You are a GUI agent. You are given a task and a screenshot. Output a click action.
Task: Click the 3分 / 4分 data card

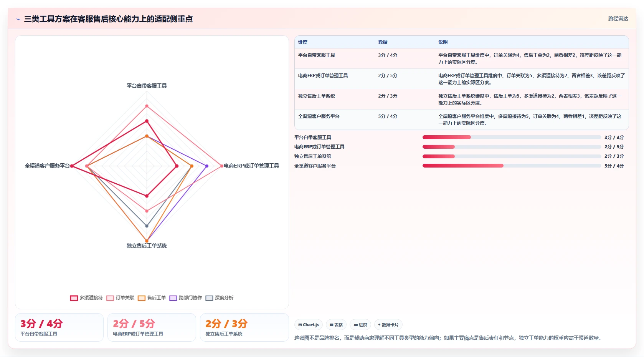(x=59, y=327)
